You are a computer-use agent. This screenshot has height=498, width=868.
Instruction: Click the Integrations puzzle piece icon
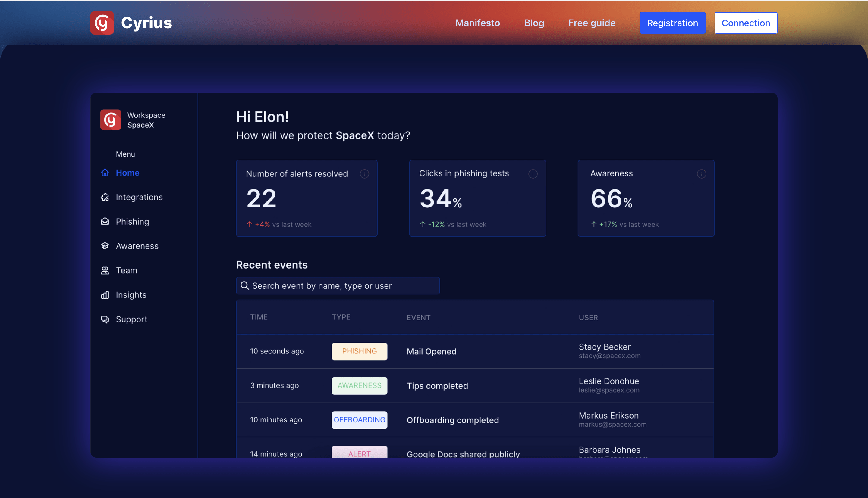(x=105, y=197)
